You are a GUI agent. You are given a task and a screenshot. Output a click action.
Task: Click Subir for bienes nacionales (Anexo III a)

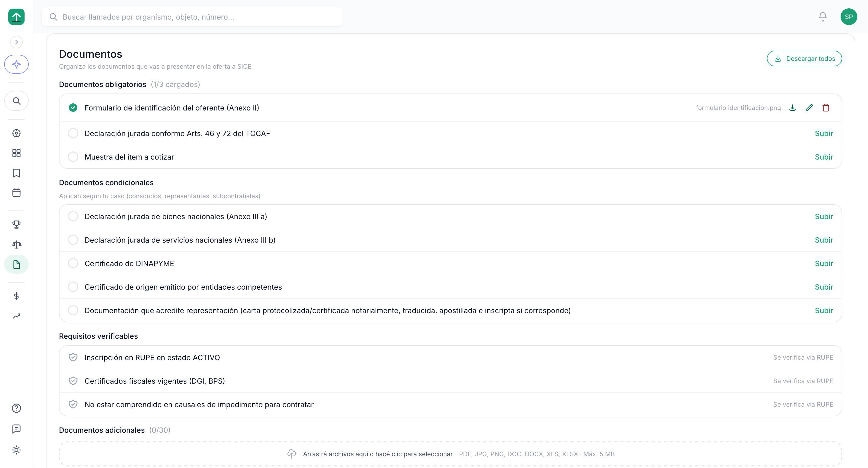coord(824,216)
